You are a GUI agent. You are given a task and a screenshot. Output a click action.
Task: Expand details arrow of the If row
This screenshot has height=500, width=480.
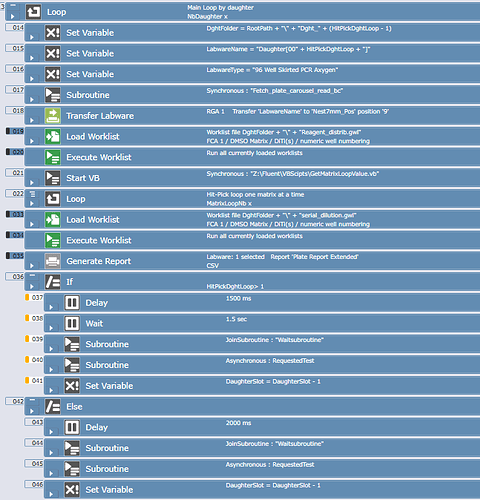coord(32,286)
